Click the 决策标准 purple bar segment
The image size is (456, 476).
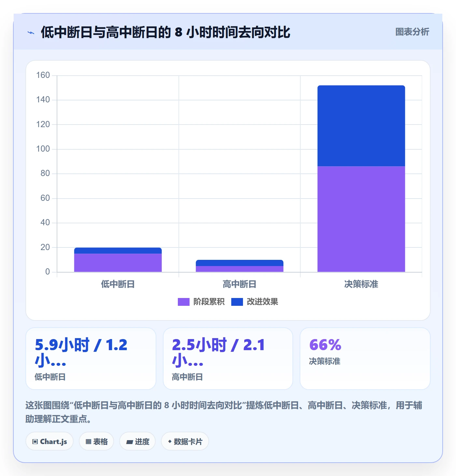[361, 219]
